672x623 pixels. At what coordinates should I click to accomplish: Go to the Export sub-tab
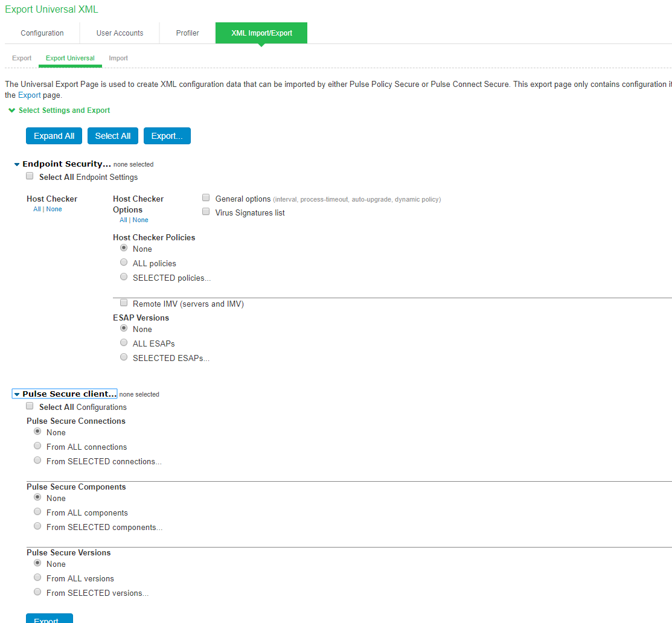click(22, 58)
